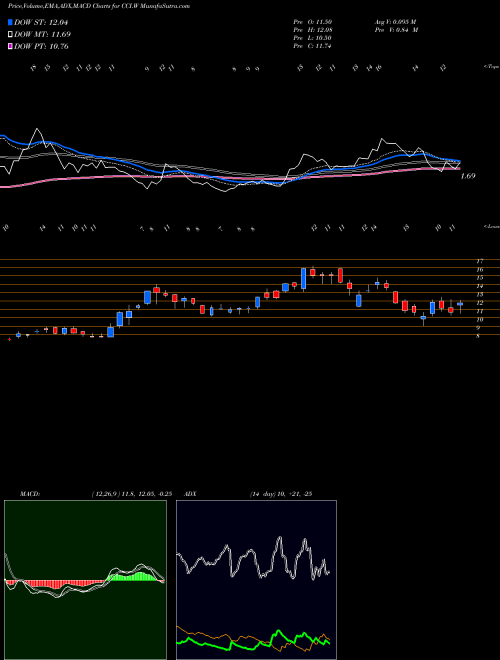Click the tallest blue candlestick near price 16
This screenshot has width=500, height=660.
(303, 279)
